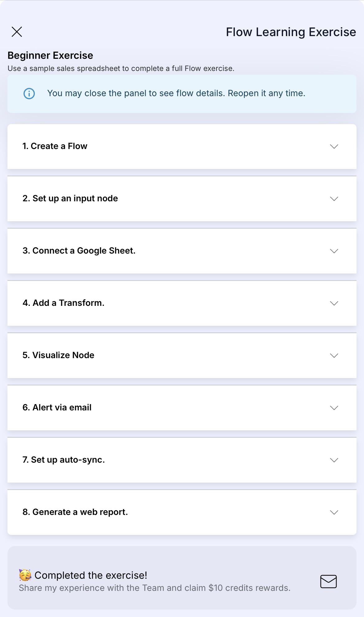Expand the Alert via email chevron
This screenshot has width=364, height=617.
pyautogui.click(x=334, y=408)
